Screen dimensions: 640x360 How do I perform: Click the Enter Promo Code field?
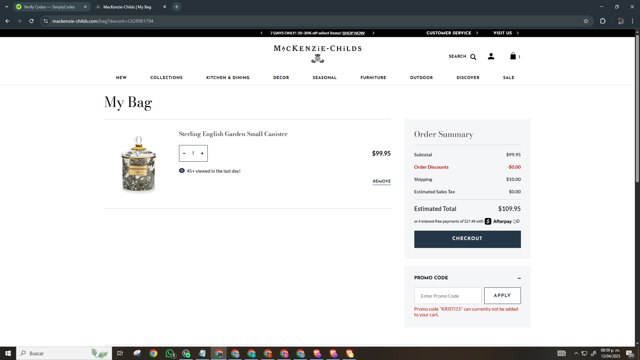448,296
